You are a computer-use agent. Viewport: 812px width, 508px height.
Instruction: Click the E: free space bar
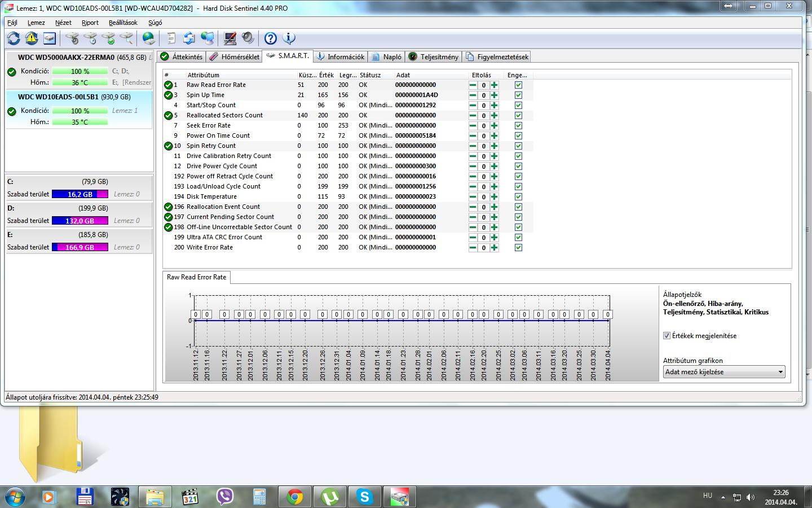[x=80, y=247]
